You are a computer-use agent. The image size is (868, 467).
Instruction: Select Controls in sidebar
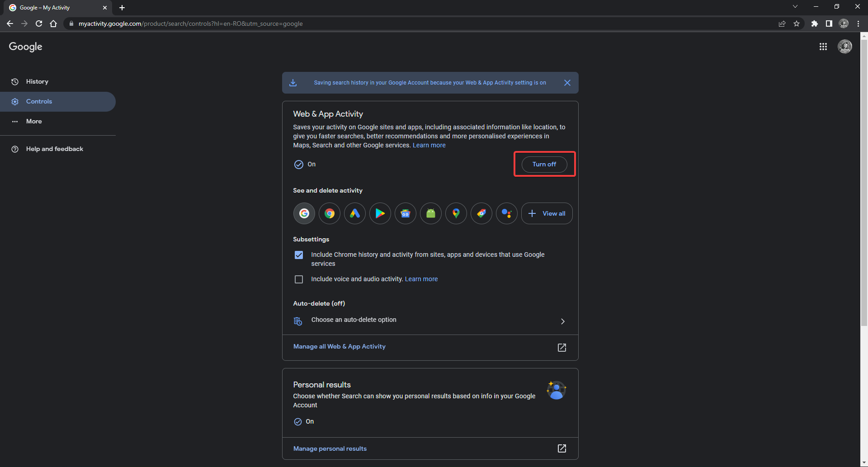coord(58,102)
